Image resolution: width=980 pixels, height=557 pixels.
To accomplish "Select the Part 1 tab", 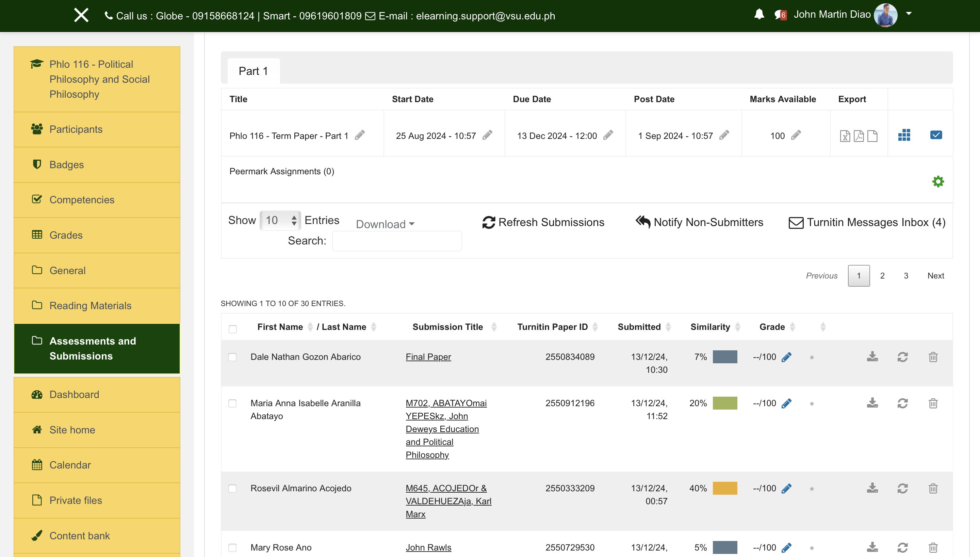I will (254, 71).
